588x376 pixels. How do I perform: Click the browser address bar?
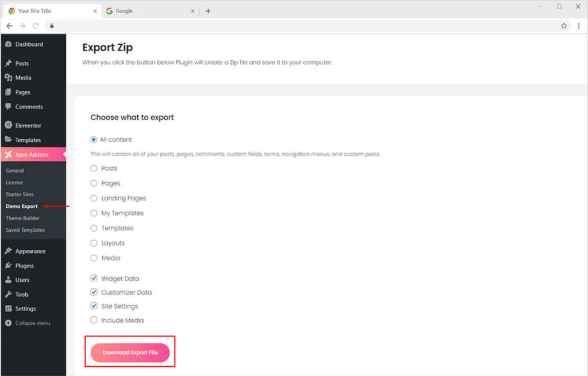(287, 26)
